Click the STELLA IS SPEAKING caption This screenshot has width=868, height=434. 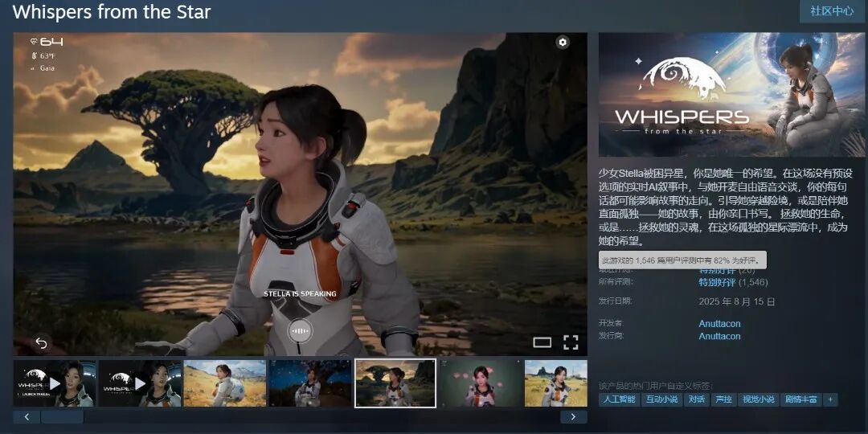[300, 294]
